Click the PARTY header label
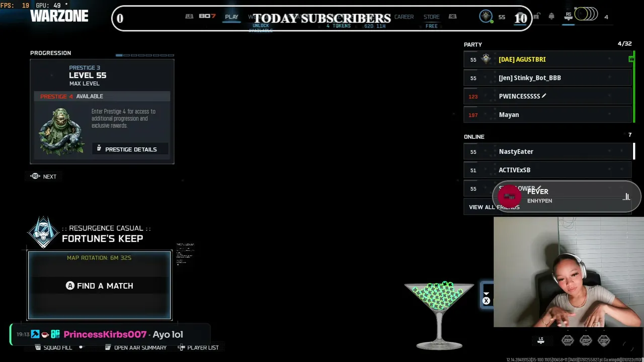Viewport: 644px width, 362px height. 473,45
